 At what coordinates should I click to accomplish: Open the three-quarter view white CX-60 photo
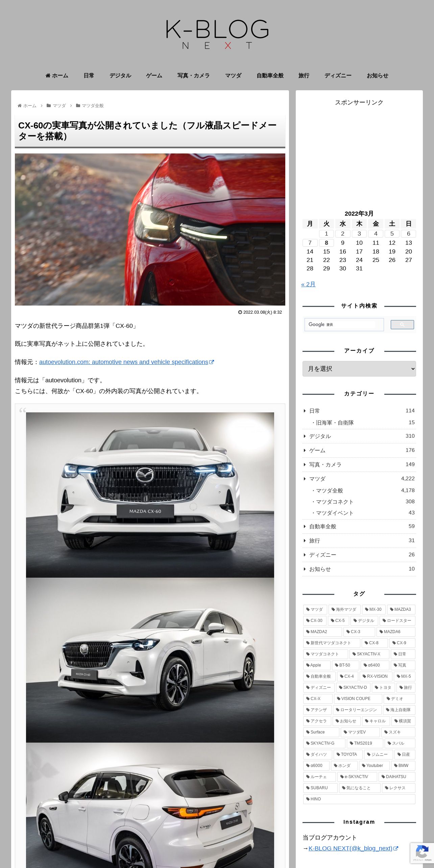tap(150, 660)
